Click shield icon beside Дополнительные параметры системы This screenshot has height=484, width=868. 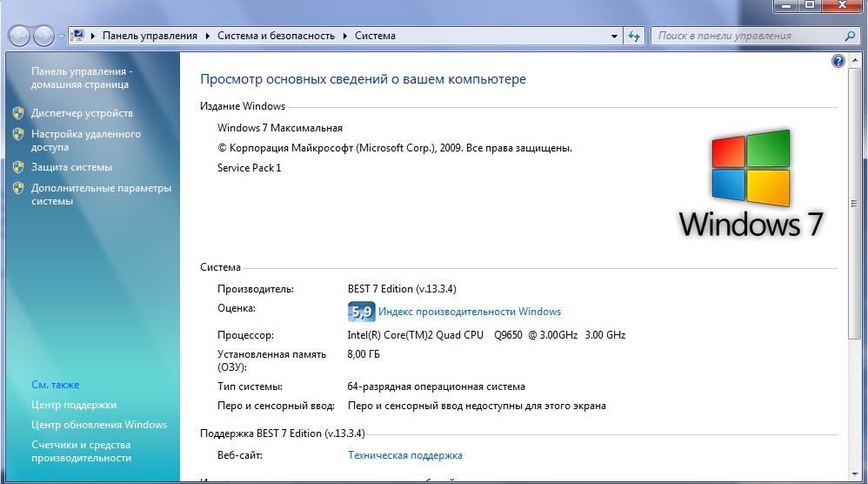pos(18,188)
